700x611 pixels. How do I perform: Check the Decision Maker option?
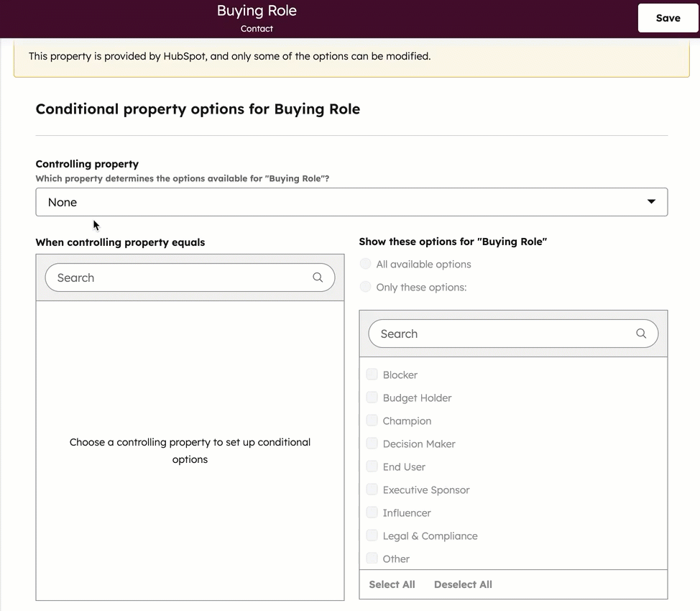point(372,444)
